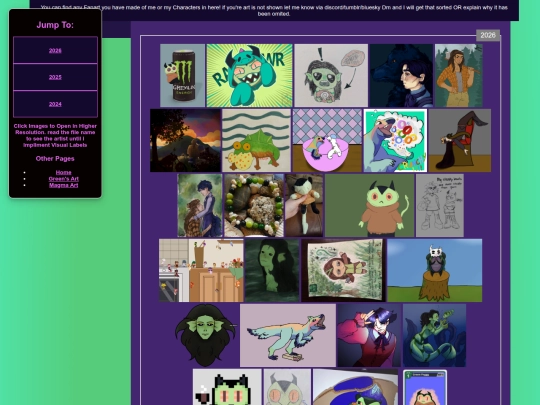Open the blue-hat character photo image

(x=355, y=387)
